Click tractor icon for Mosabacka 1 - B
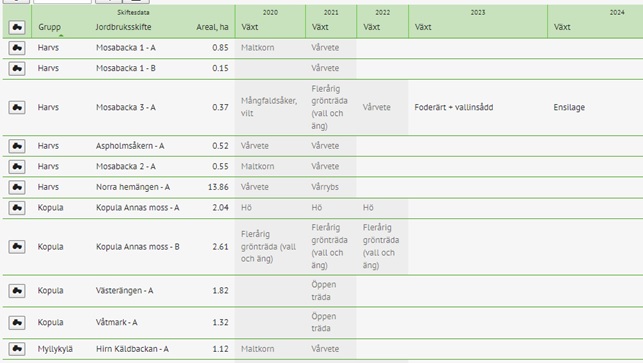 [x=17, y=68]
